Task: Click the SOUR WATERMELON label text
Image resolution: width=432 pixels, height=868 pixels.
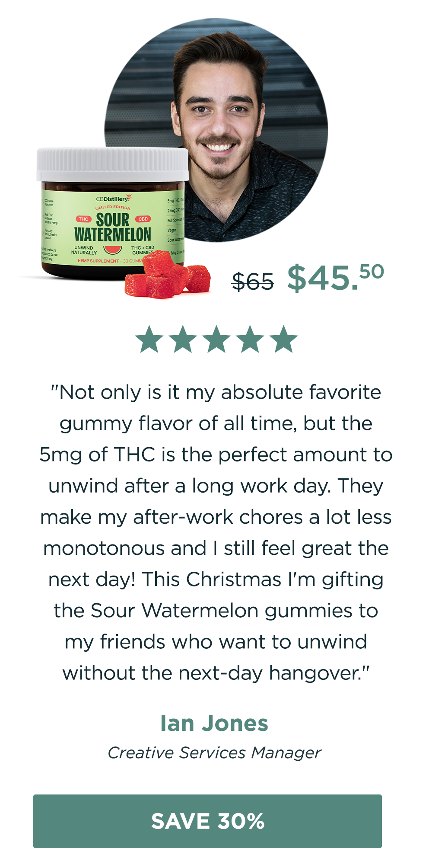Action: pos(113,227)
